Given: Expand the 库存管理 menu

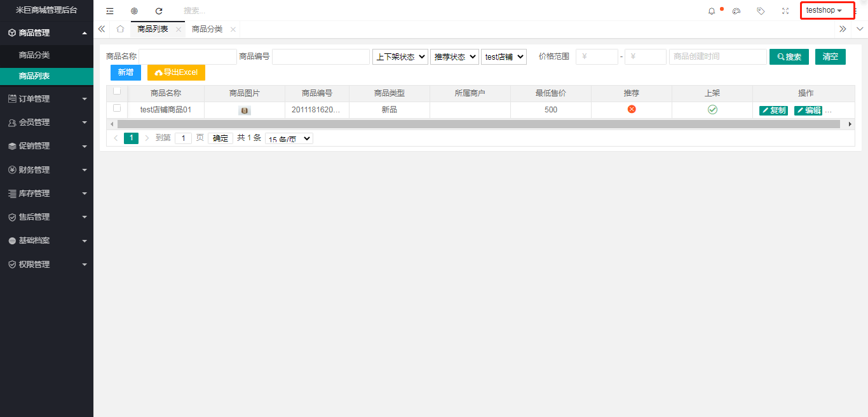Looking at the screenshot, I should [x=46, y=194].
